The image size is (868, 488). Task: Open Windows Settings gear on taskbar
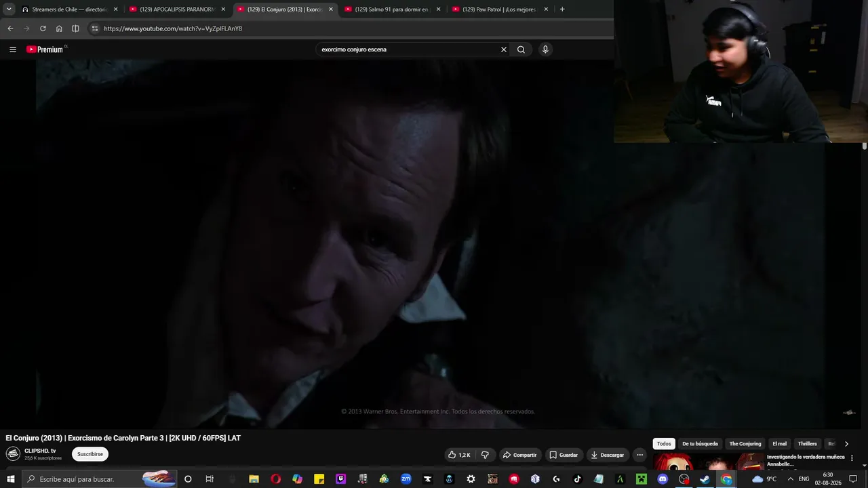(471, 479)
